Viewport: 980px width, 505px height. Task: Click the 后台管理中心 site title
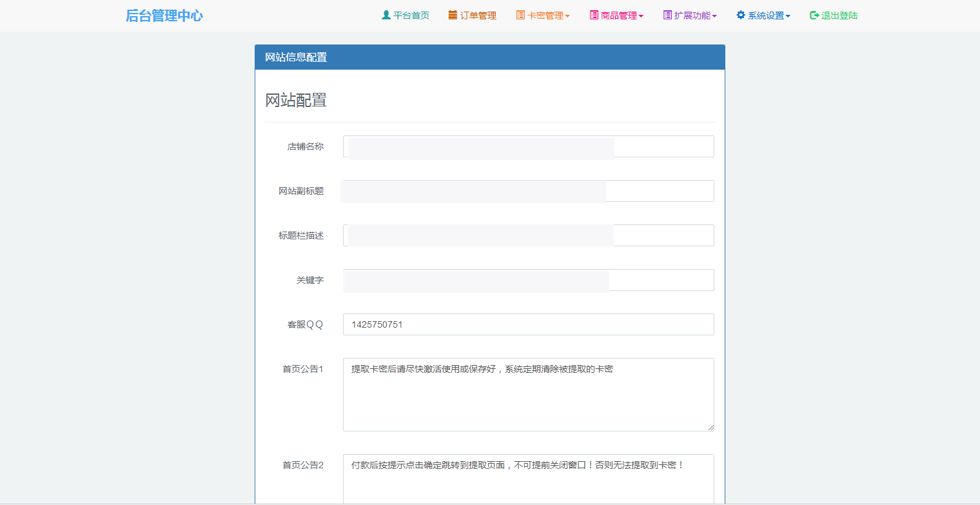pyautogui.click(x=164, y=15)
